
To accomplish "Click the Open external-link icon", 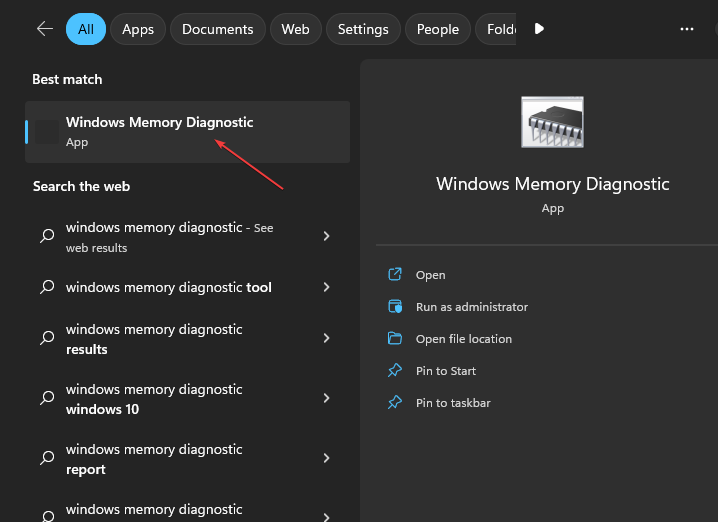I will coord(395,274).
